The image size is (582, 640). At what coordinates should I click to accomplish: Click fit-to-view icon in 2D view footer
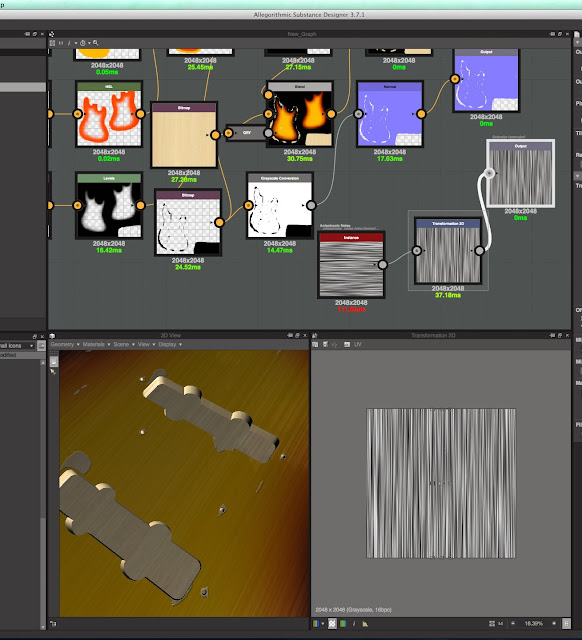tap(492, 623)
